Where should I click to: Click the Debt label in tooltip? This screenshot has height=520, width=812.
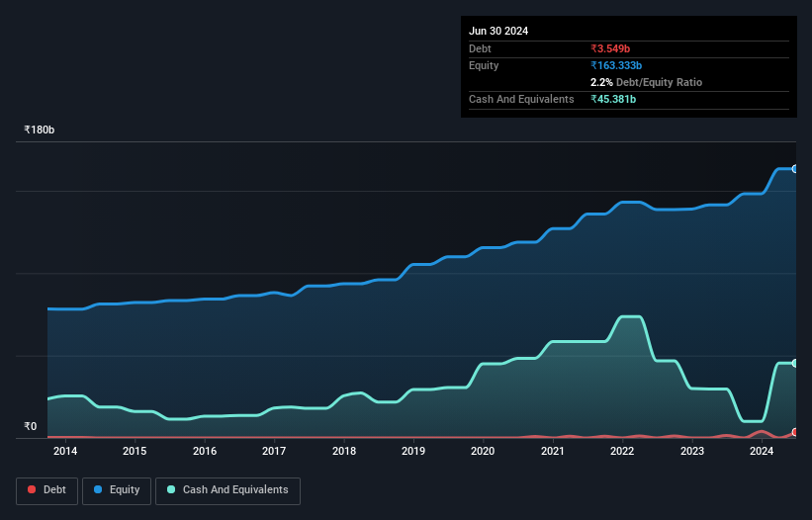point(480,48)
